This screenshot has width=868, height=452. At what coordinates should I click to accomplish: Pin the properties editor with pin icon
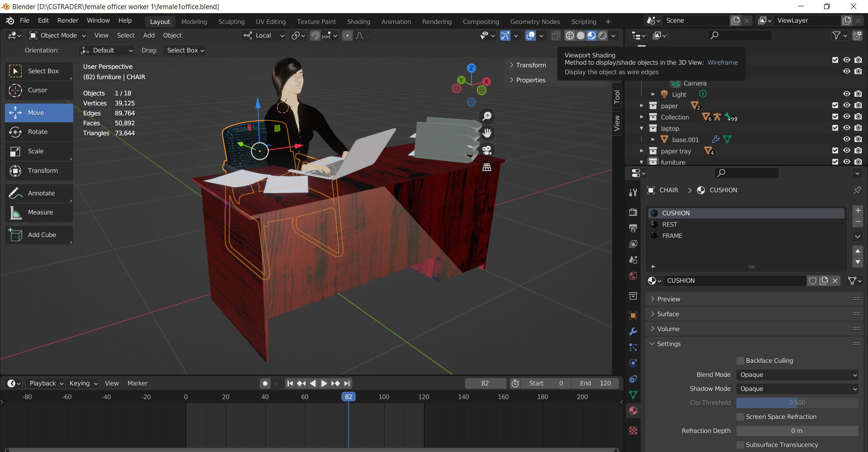(857, 190)
